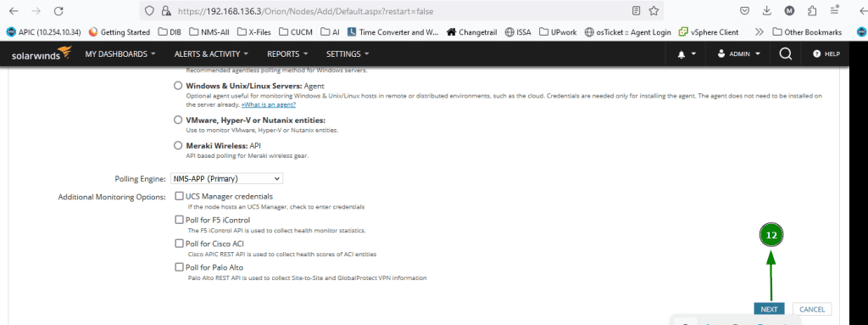Enable Poll for Palo Alto

[179, 266]
